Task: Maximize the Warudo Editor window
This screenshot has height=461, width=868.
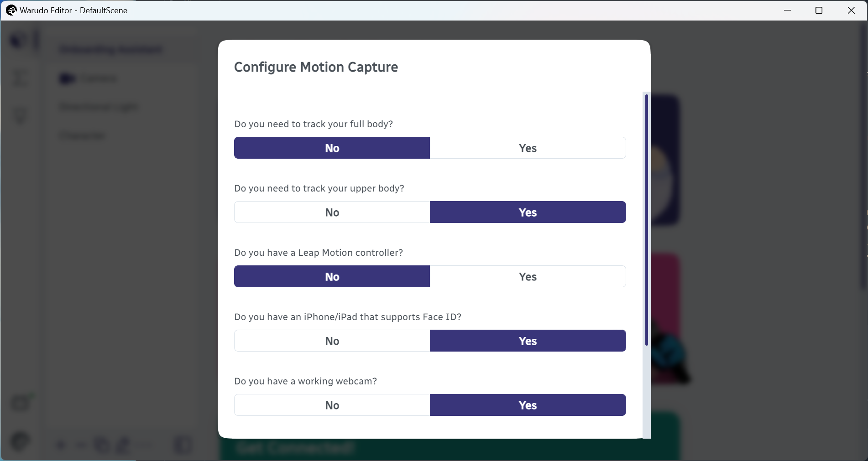Action: click(819, 10)
